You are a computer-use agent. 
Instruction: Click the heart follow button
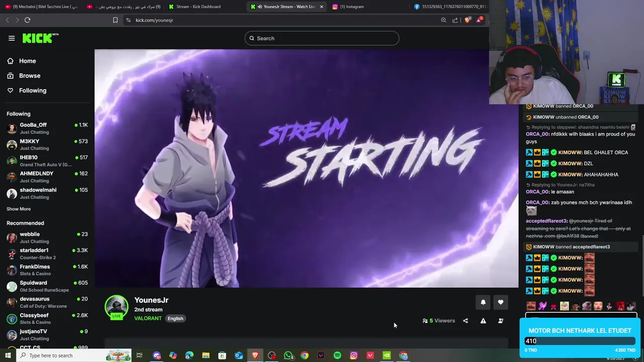(x=501, y=302)
